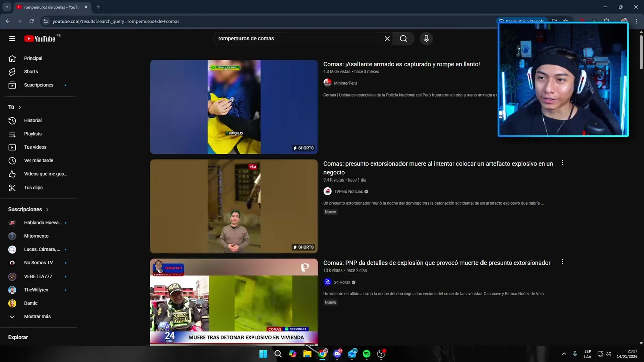Open the 24 Horas channel name

[342, 282]
